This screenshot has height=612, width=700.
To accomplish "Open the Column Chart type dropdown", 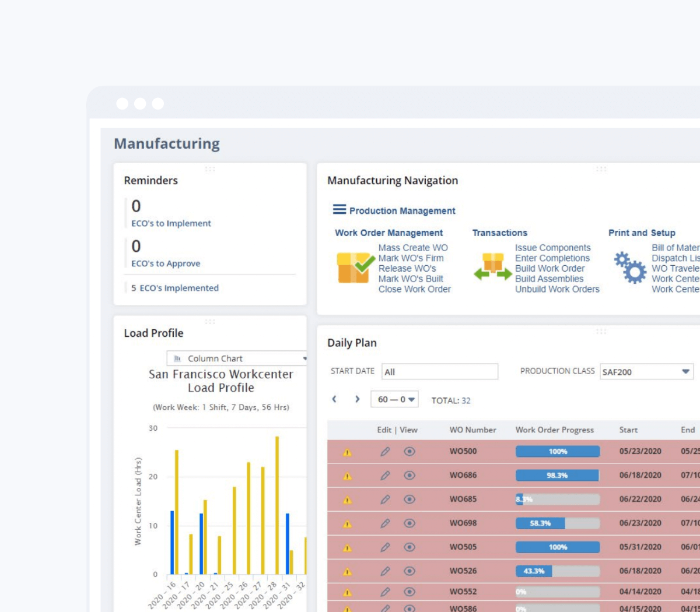I will (237, 358).
